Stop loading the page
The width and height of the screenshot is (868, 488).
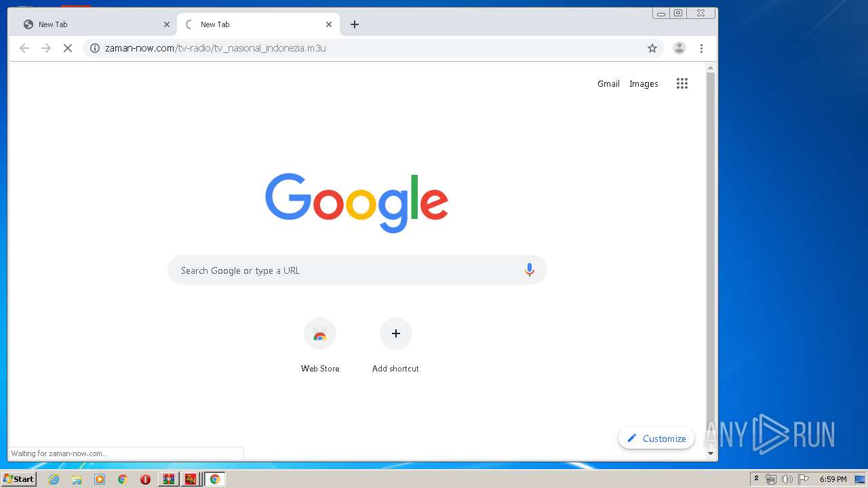68,48
